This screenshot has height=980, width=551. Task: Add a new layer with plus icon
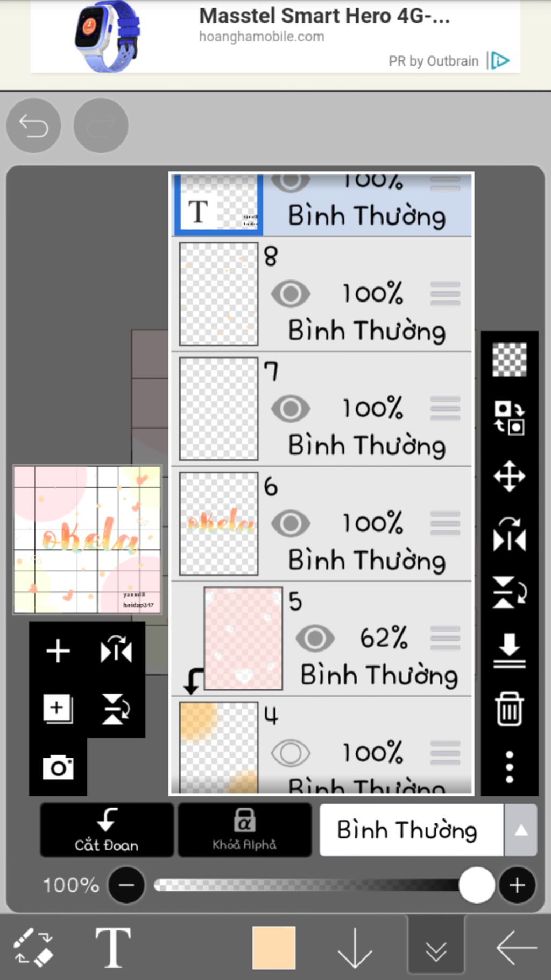(58, 651)
